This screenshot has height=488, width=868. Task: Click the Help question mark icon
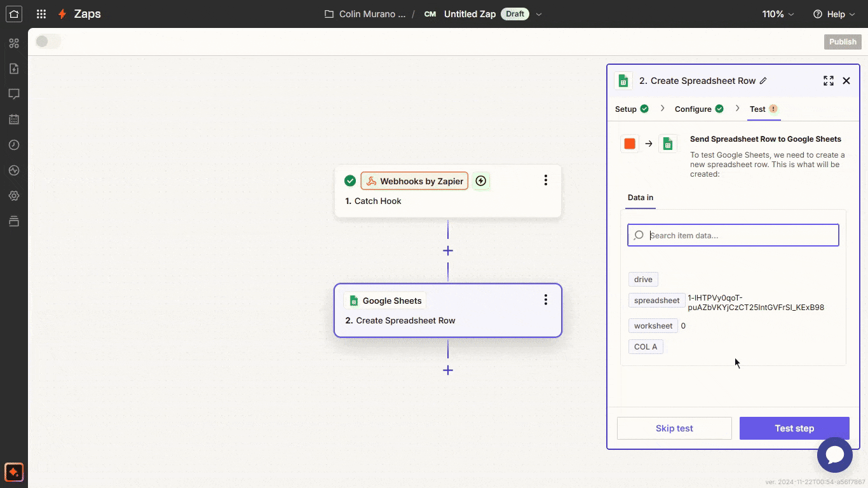pyautogui.click(x=818, y=14)
